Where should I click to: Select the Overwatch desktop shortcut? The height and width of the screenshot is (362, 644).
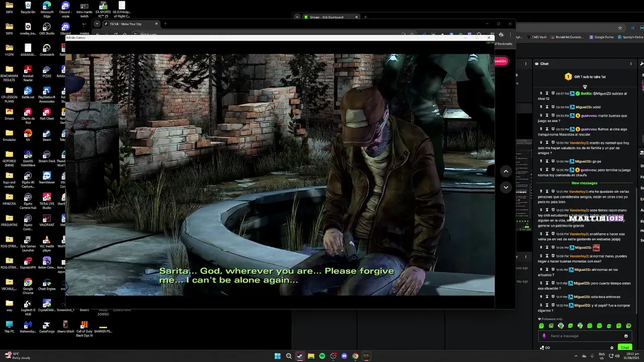pos(47,50)
